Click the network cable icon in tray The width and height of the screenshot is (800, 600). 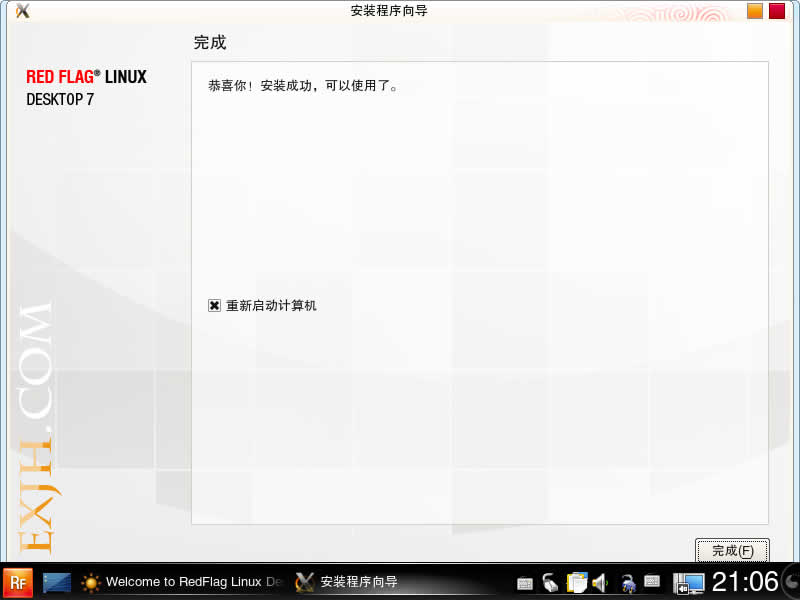point(550,582)
